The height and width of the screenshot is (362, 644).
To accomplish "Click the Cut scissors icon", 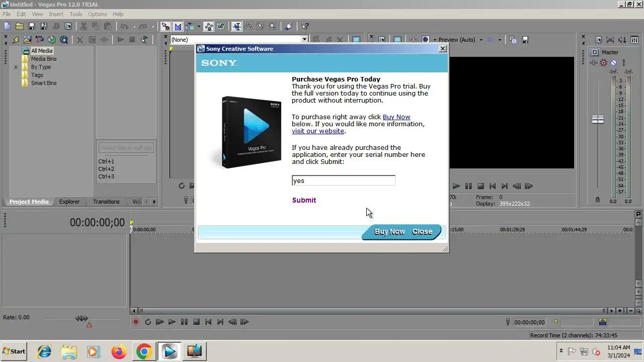I will coord(84,26).
